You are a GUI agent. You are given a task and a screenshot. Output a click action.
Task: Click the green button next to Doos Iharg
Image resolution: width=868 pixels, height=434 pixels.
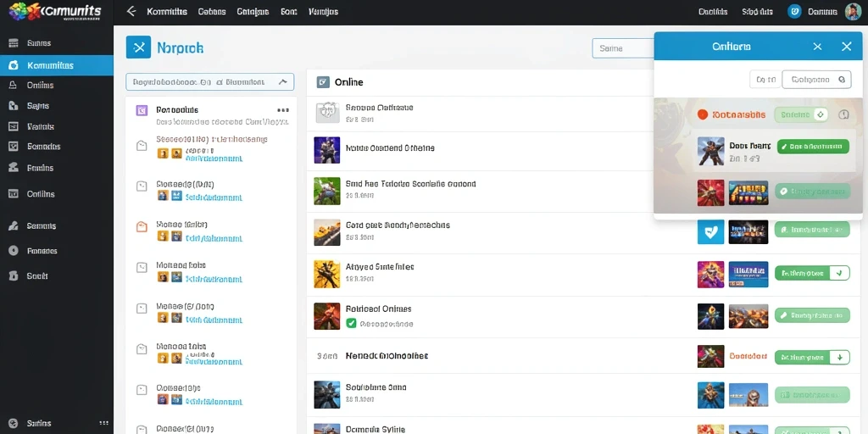pyautogui.click(x=813, y=146)
